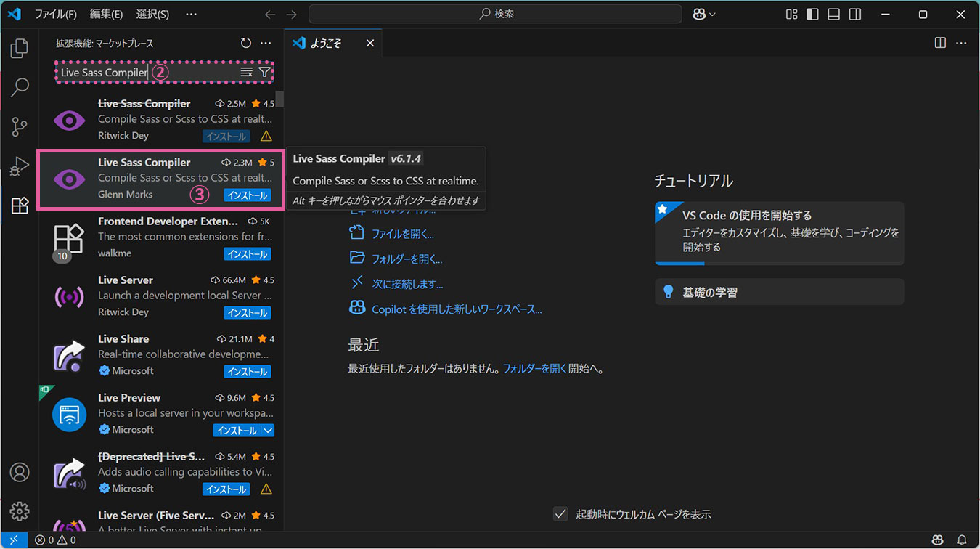Viewport: 980px width, 549px height.
Task: Open the ファイル(F) menu
Action: [x=56, y=14]
